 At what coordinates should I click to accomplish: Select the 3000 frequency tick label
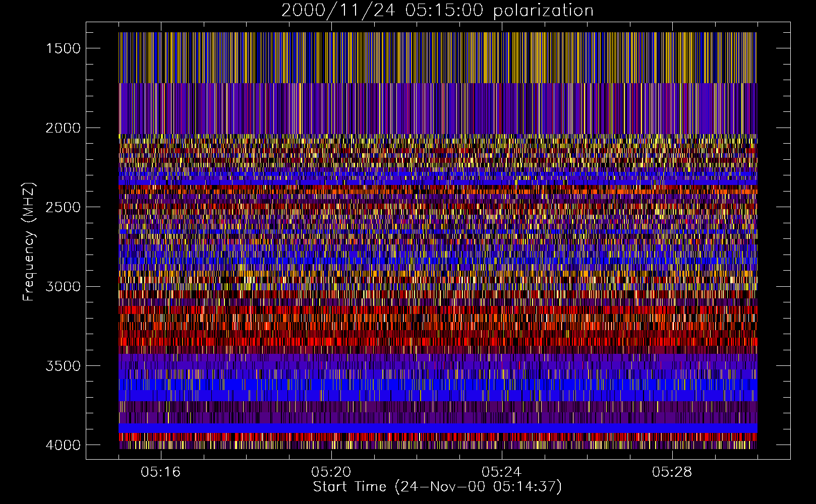click(x=63, y=287)
